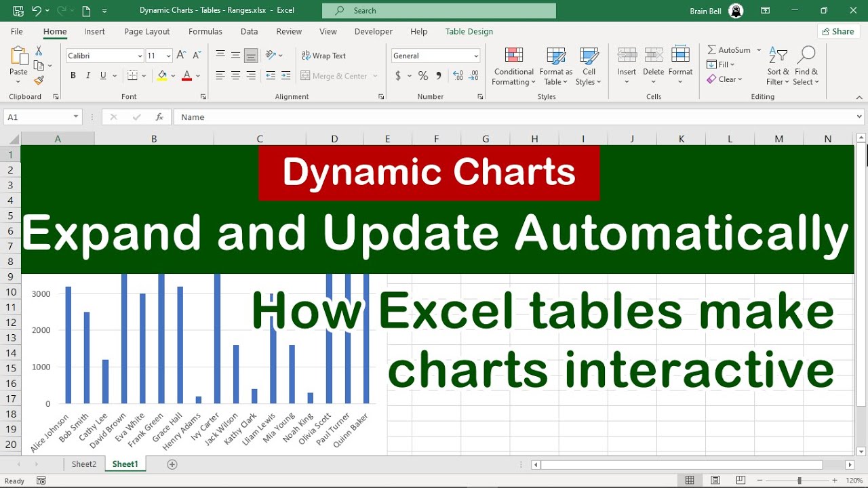Open Fill Color yellow swatch

(162, 76)
